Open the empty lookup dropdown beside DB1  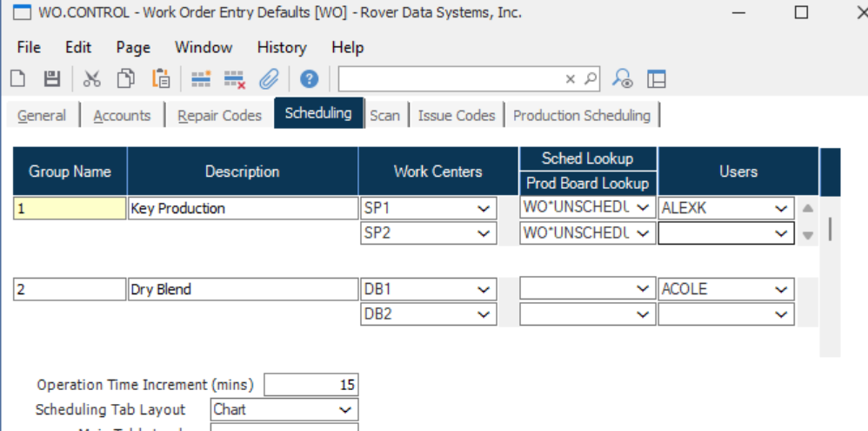pos(643,288)
